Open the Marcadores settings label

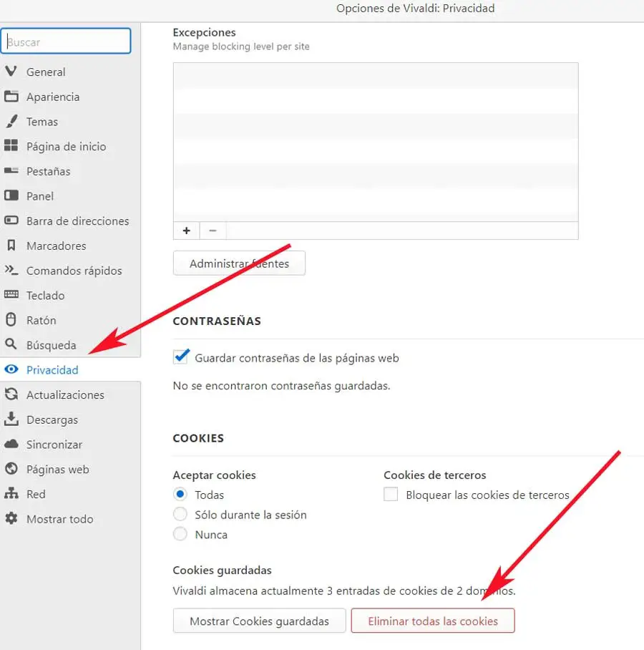point(57,246)
